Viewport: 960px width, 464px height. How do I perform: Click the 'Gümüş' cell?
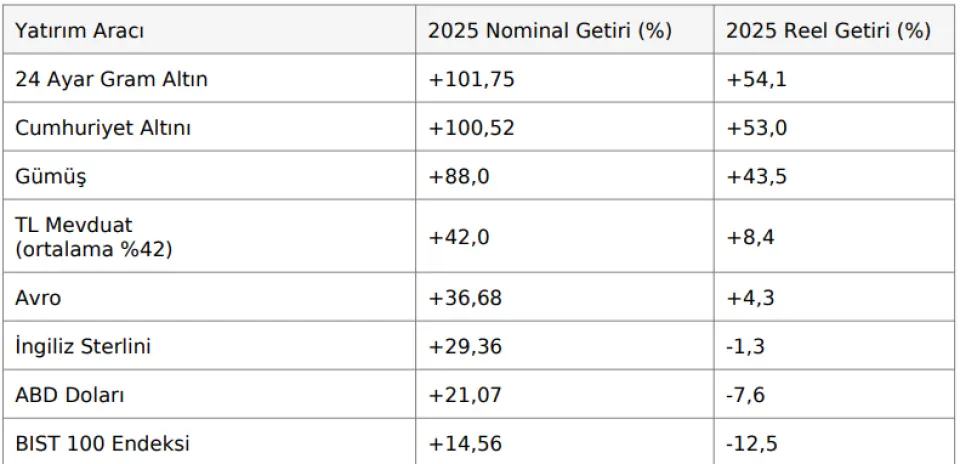[51, 177]
